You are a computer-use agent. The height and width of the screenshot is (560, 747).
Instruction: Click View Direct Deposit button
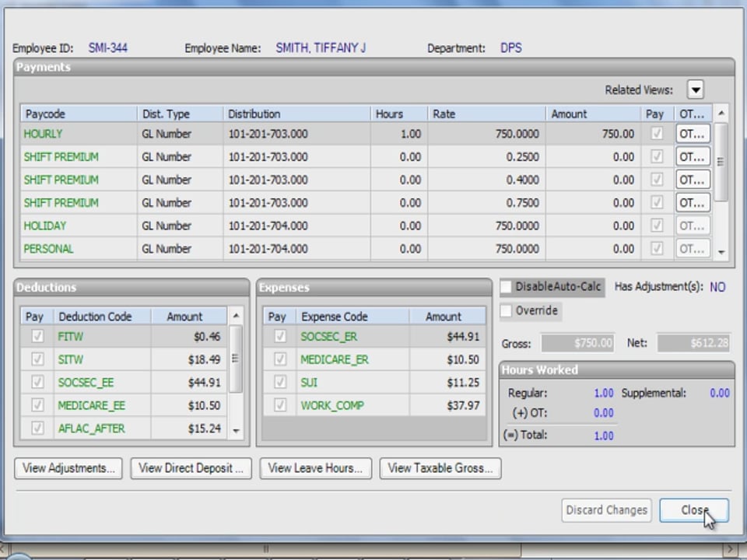pyautogui.click(x=191, y=468)
